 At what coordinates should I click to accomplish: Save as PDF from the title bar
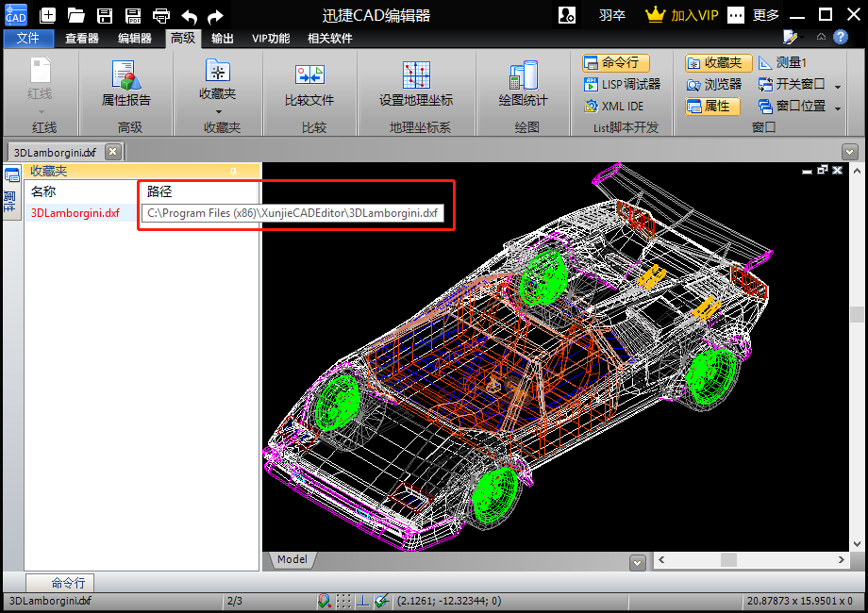click(x=133, y=15)
